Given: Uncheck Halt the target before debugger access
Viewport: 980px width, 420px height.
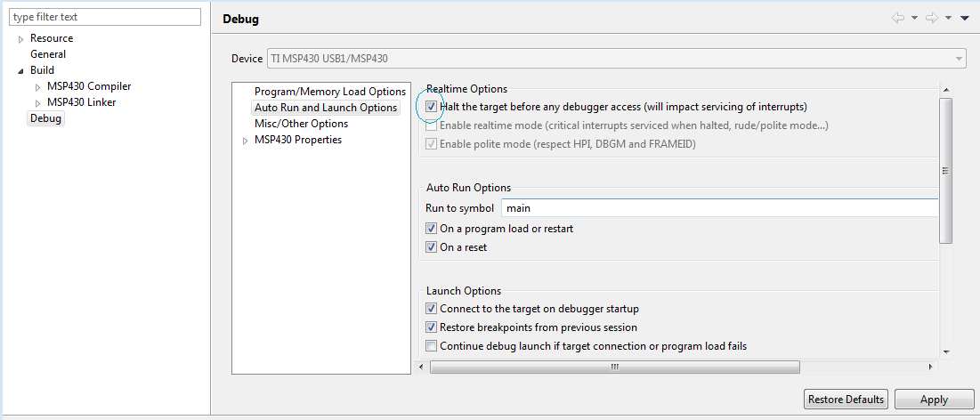Looking at the screenshot, I should click(431, 107).
